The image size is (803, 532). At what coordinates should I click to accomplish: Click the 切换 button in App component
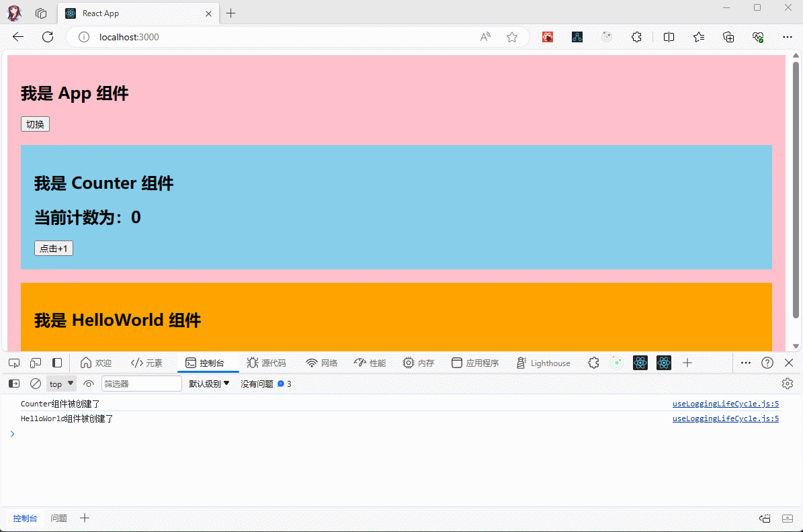35,124
